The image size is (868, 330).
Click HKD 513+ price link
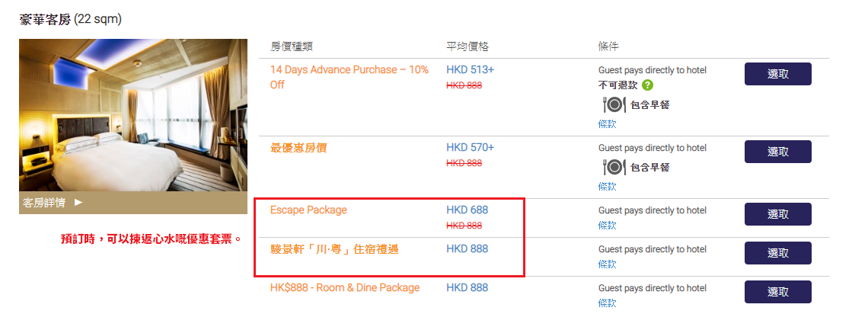point(470,70)
